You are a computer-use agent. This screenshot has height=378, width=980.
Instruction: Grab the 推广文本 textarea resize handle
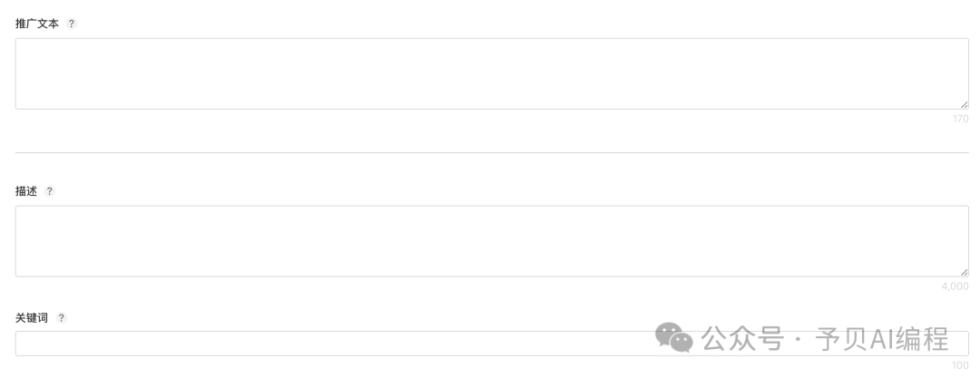pos(965,105)
